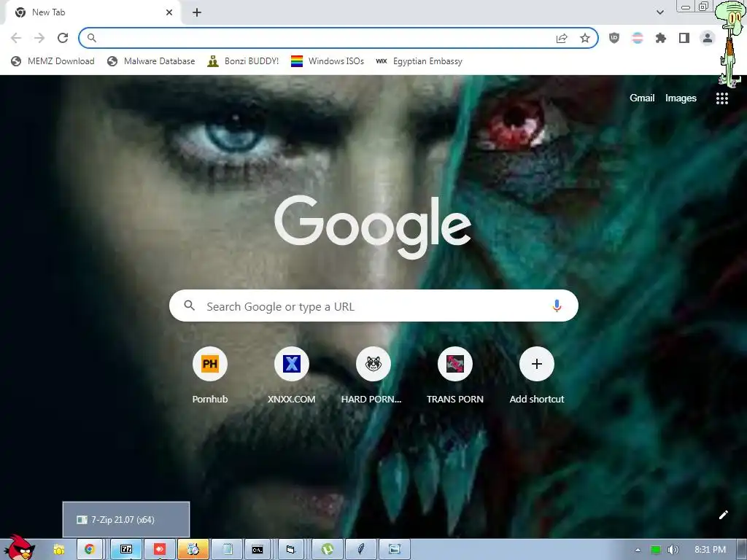This screenshot has height=560, width=747.
Task: Bookmark this tab with the star icon
Action: [x=585, y=38]
